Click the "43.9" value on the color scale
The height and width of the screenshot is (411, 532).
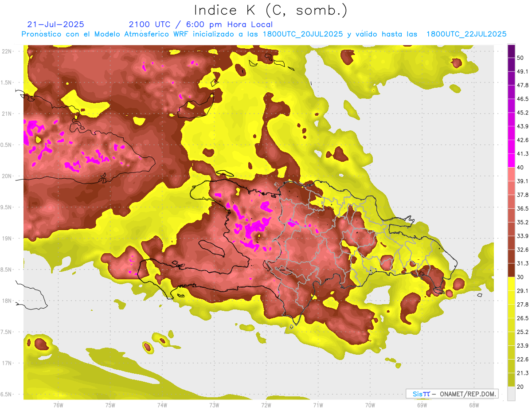point(522,126)
